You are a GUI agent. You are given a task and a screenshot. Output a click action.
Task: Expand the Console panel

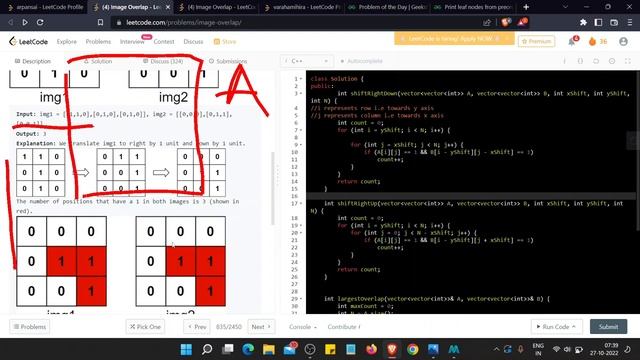pyautogui.click(x=303, y=327)
